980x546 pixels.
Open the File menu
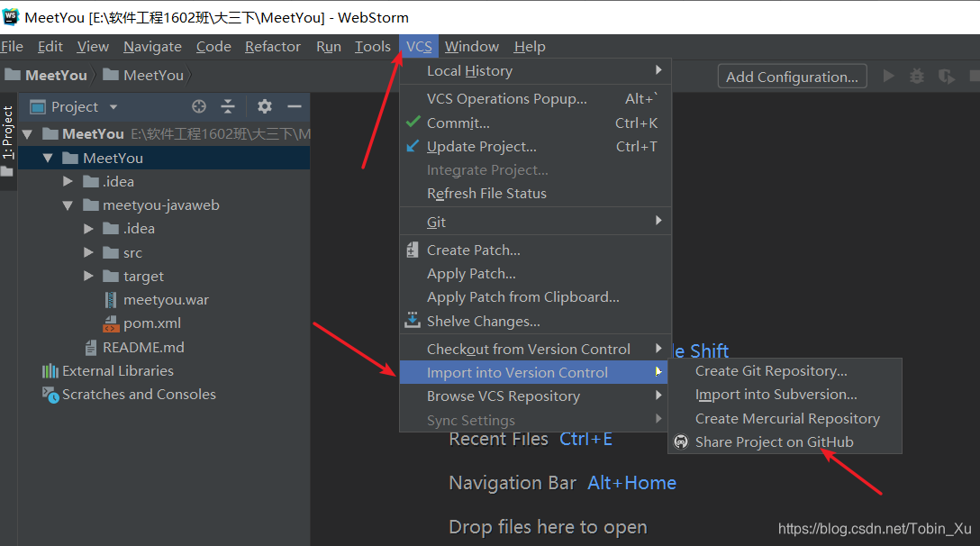point(12,47)
